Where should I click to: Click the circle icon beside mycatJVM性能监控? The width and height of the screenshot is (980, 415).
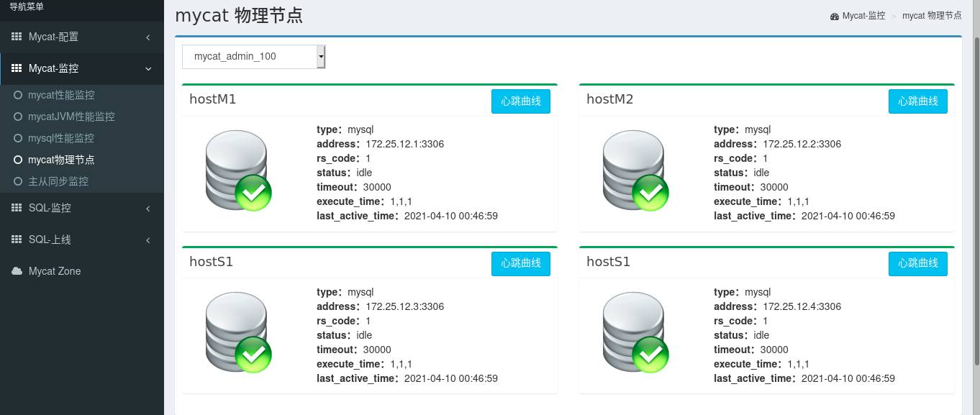pyautogui.click(x=18, y=117)
